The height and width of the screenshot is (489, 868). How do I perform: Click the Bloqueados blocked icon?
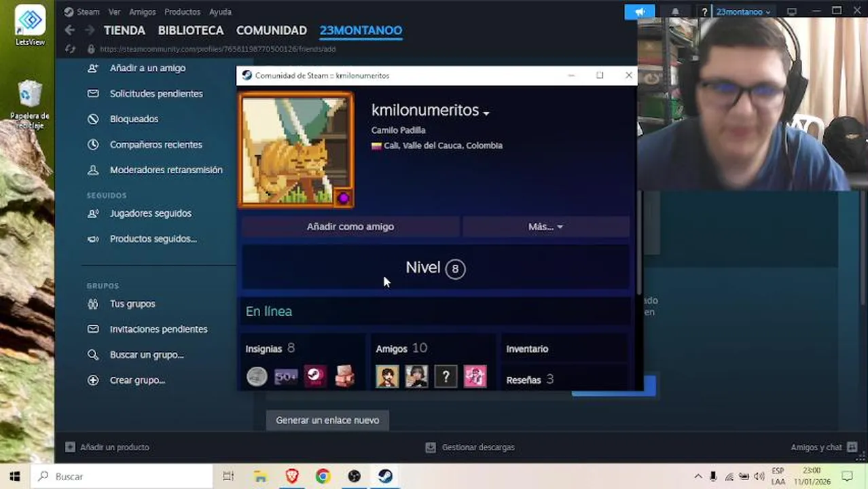(93, 119)
